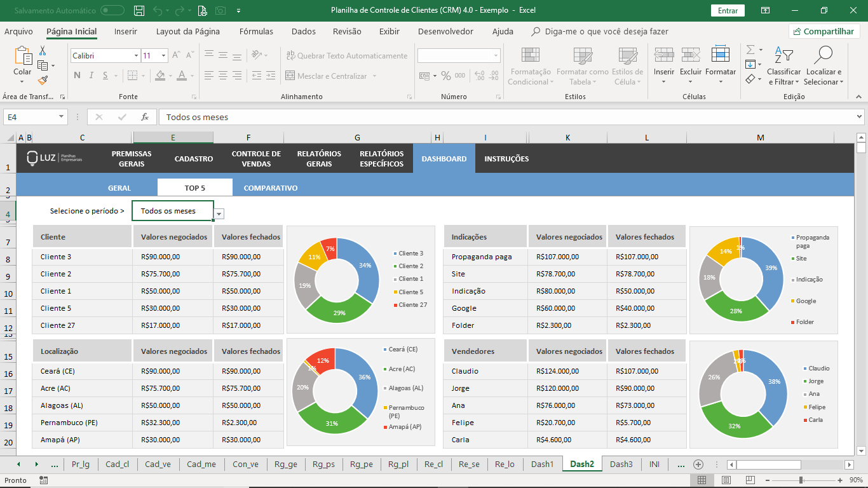Image resolution: width=868 pixels, height=488 pixels.
Task: Toggle italic formatting
Action: point(91,76)
